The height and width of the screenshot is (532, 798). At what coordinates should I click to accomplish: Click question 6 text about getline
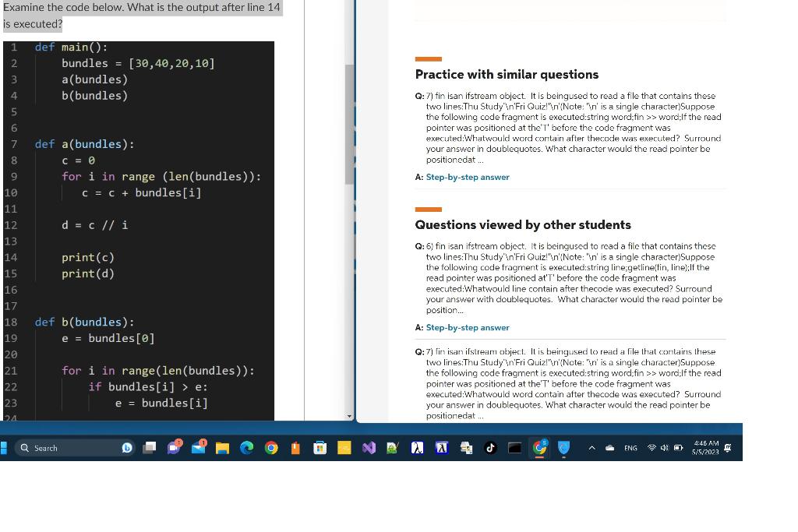[x=574, y=278]
